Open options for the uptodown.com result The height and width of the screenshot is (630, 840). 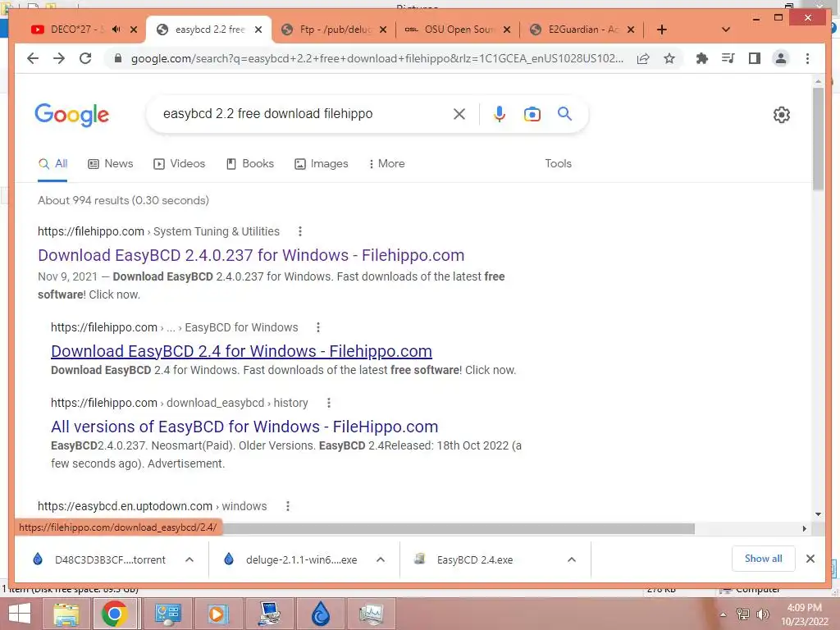(288, 506)
